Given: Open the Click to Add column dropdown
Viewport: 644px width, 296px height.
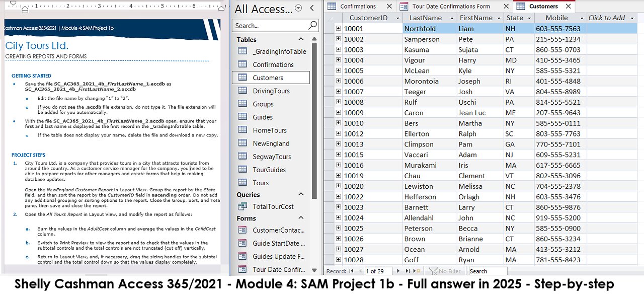Looking at the screenshot, I should 632,18.
